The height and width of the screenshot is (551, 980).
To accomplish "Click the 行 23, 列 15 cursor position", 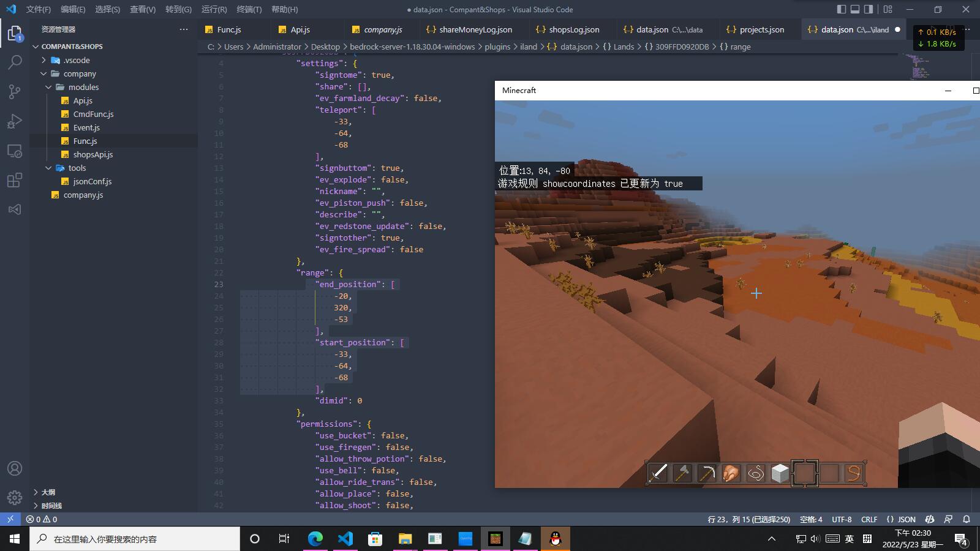I will click(748, 519).
